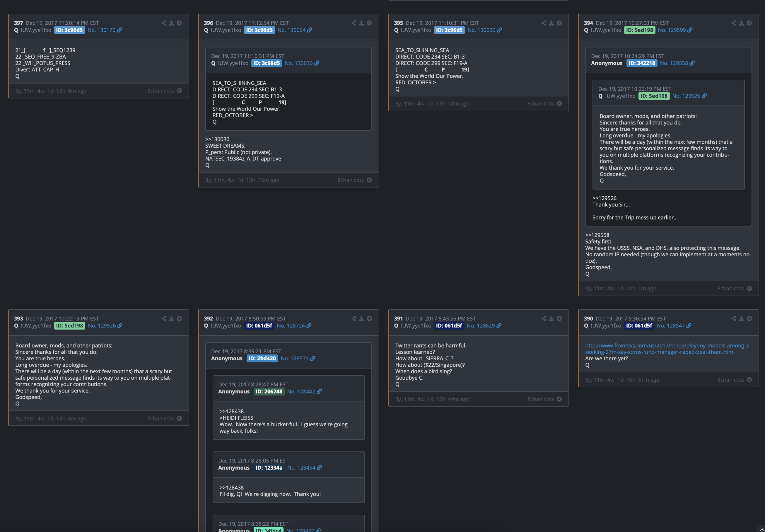Viewport: 765px width, 532px height.
Task: Click download icon on post 390
Action: (741, 319)
